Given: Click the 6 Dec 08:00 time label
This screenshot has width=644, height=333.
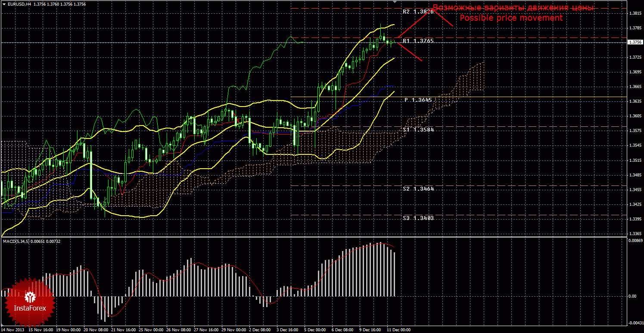Looking at the screenshot, I should [343, 330].
